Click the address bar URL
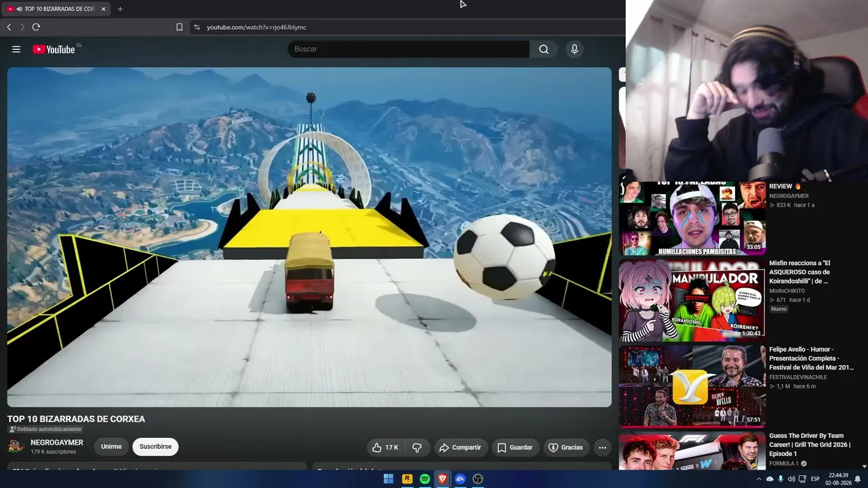Screen dimensions: 868x488 (256, 27)
